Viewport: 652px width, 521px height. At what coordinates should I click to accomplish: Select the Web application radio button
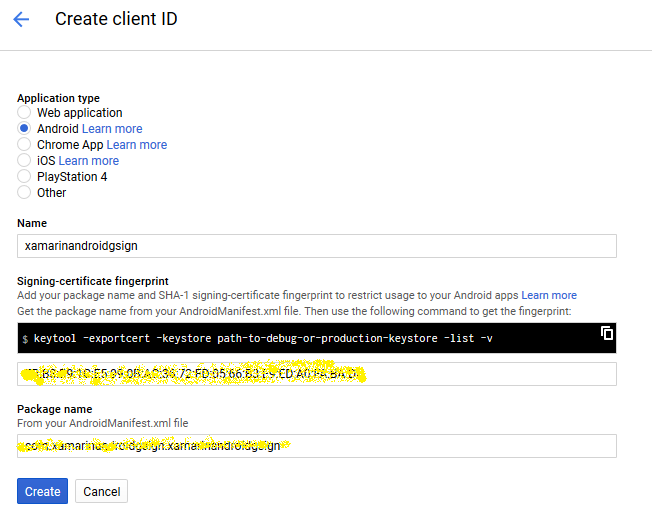click(24, 113)
